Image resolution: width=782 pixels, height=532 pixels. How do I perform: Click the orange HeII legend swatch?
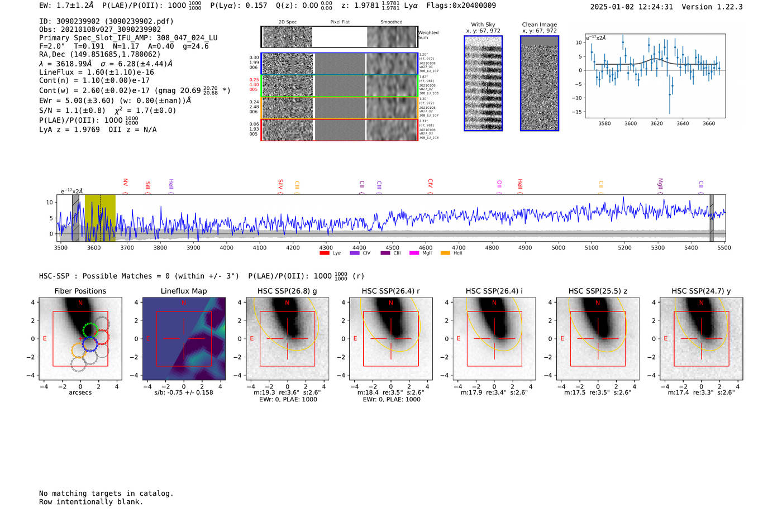click(x=445, y=253)
